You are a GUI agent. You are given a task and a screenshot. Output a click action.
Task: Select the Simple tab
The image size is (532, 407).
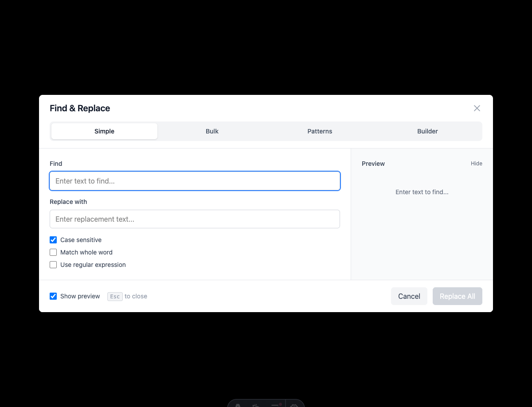click(104, 131)
